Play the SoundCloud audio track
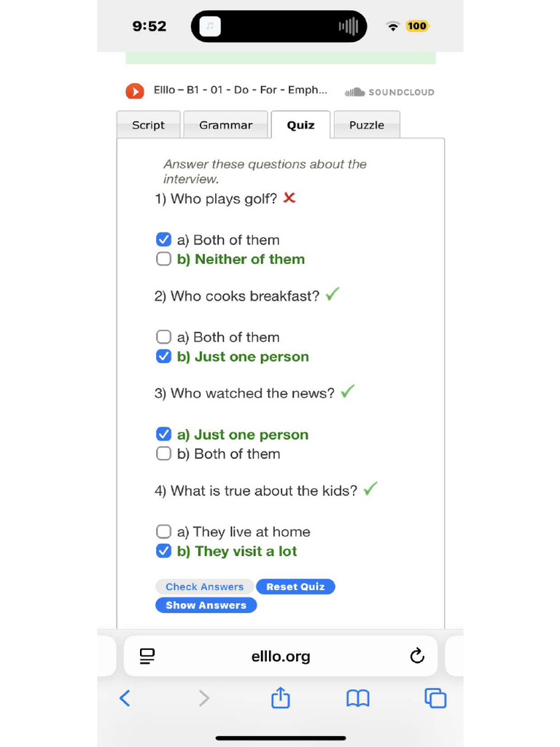 [134, 91]
